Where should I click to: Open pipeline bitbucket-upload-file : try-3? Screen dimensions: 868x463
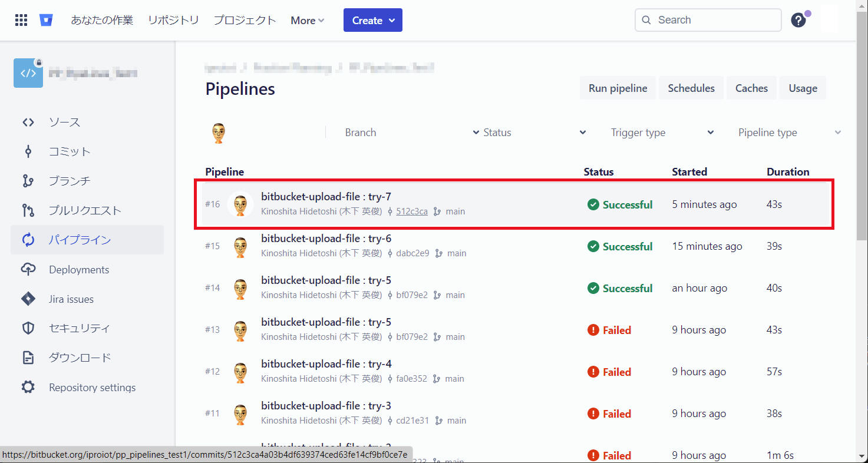[326, 406]
